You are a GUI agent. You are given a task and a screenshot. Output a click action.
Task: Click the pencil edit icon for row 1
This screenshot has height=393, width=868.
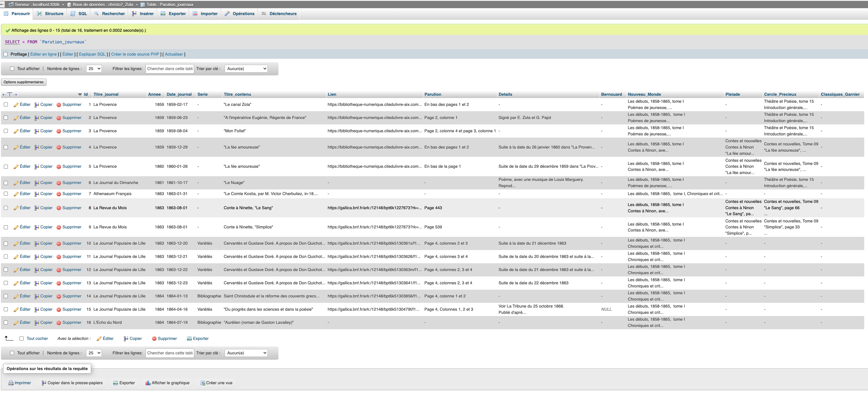point(16,105)
